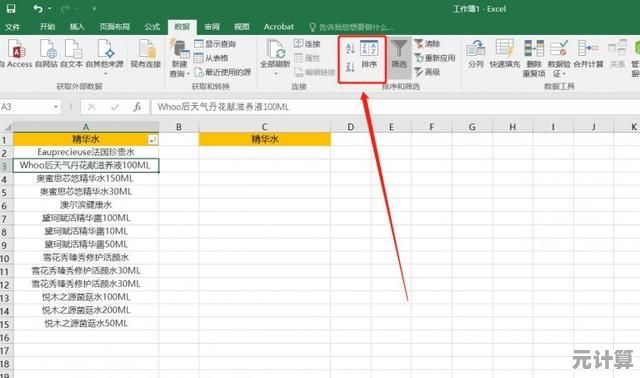Viewport: 640px width, 378px height.
Task: Open 数据验证 (Data Validation) dropdown
Action: (559, 58)
